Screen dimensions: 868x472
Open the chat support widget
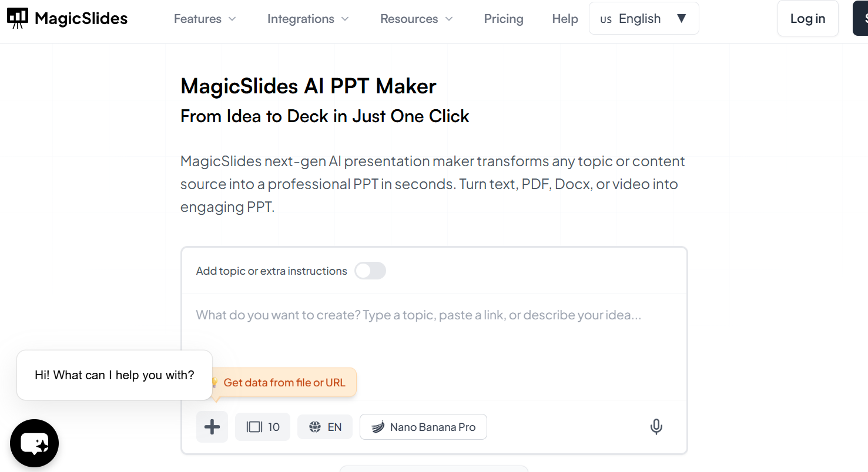click(34, 443)
